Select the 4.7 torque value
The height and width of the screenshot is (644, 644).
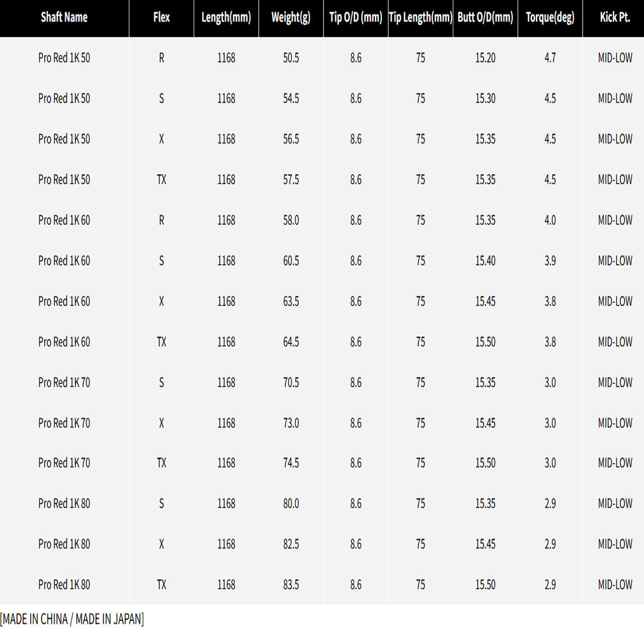point(550,58)
